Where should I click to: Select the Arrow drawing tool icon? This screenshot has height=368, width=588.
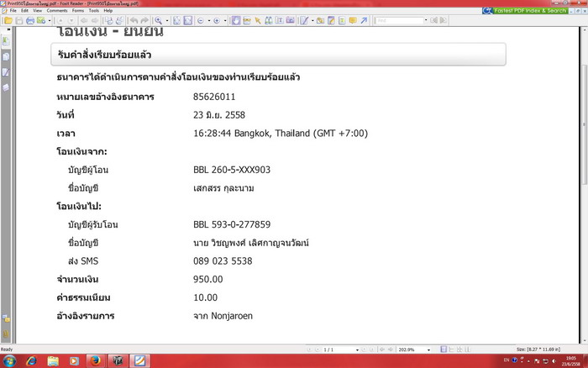coord(364,20)
